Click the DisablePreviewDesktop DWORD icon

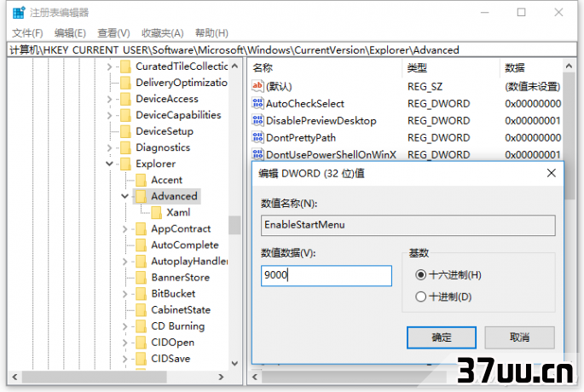pyautogui.click(x=257, y=120)
